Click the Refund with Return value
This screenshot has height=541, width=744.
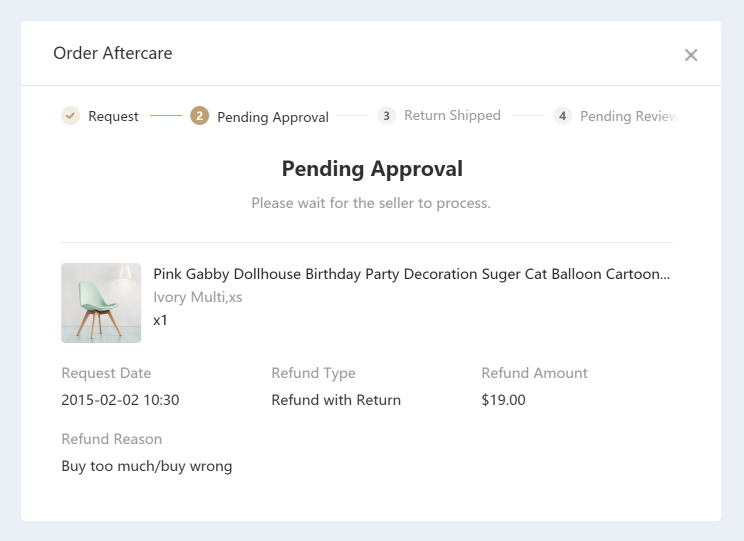point(336,400)
